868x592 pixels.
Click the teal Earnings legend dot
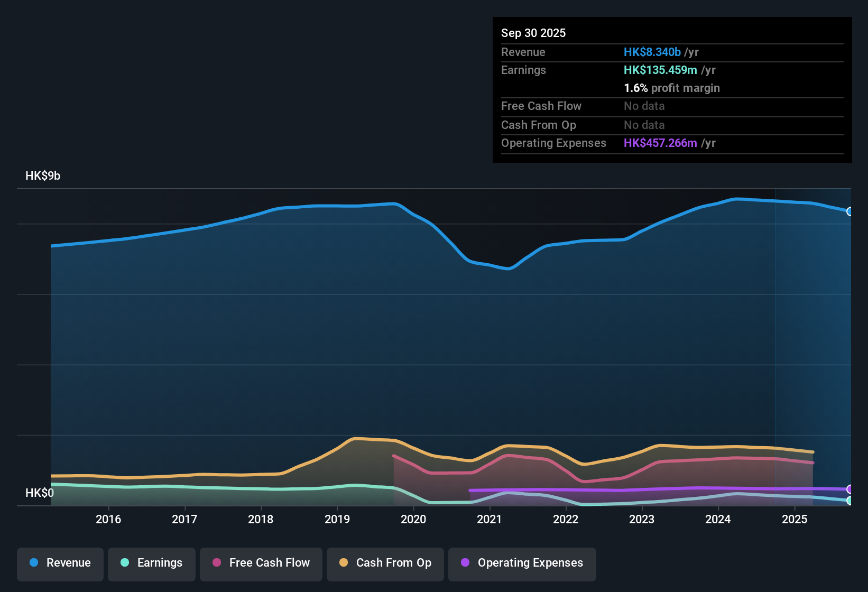125,563
